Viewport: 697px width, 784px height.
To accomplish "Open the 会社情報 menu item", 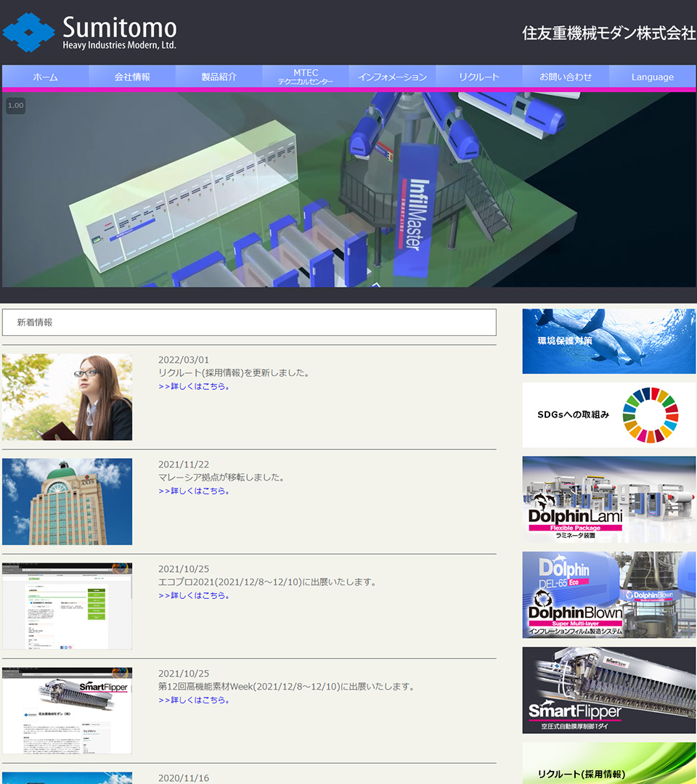I will coord(132,77).
